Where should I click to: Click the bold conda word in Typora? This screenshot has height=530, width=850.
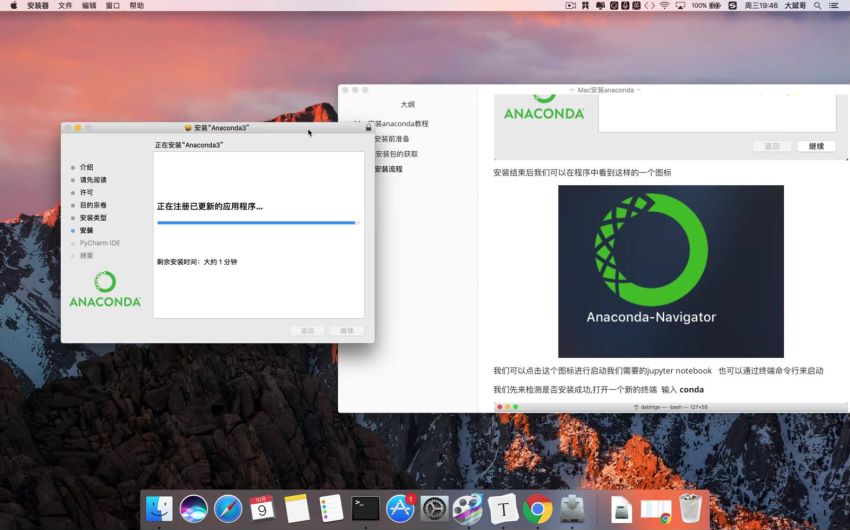[x=691, y=389]
